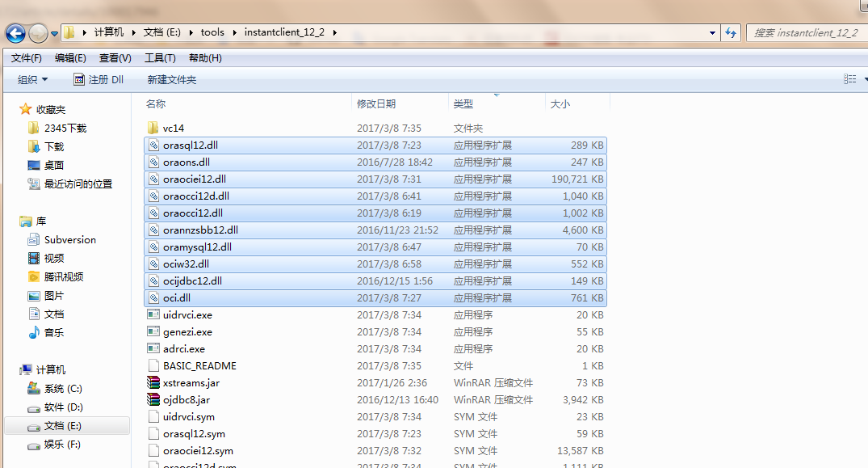Click the Back navigation arrow button
Viewport: 868px width, 468px height.
click(x=15, y=33)
